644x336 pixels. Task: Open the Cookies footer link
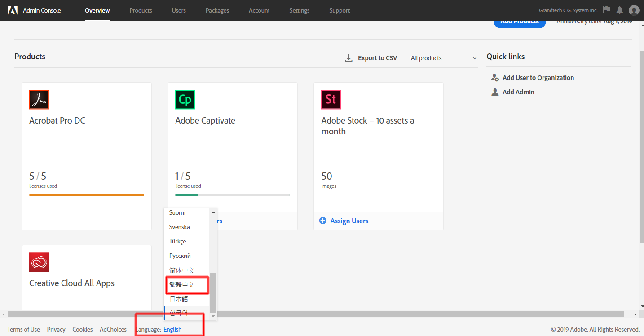pyautogui.click(x=83, y=329)
